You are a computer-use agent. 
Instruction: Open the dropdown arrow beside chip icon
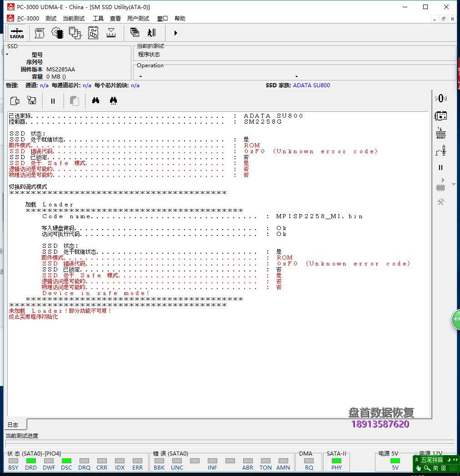(453, 185)
